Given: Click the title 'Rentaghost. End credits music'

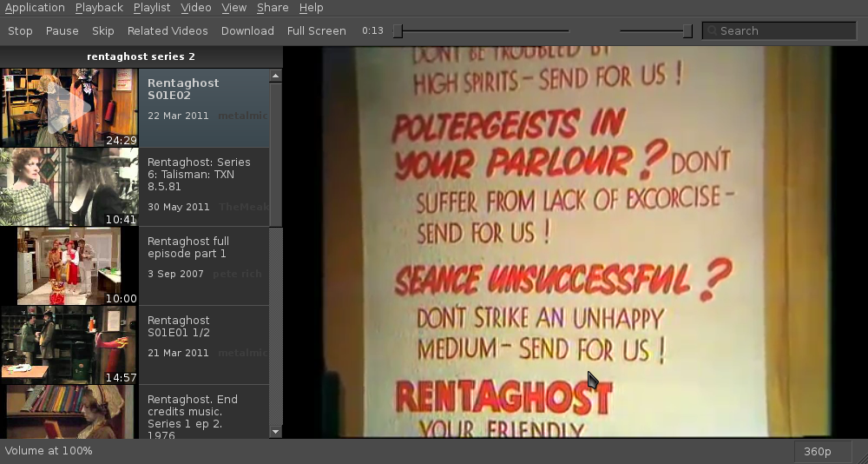Looking at the screenshot, I should click(x=193, y=417).
